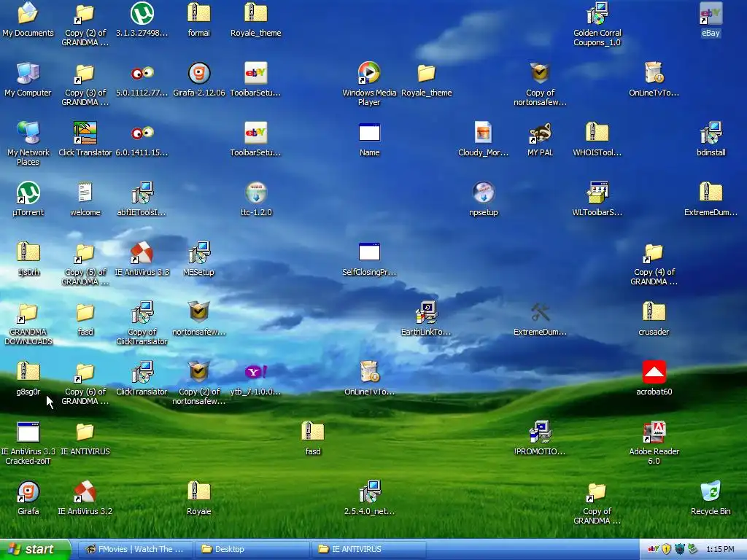747x560 pixels.
Task: Select the 1js0rh zip folder
Action: [x=28, y=252]
